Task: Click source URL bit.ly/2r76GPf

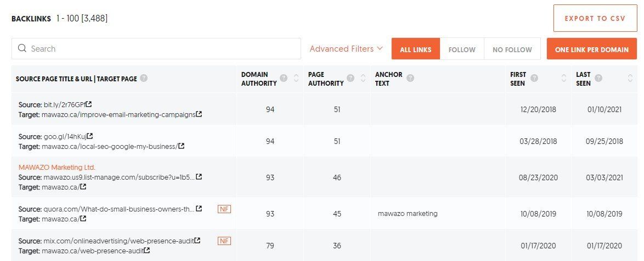Action: tap(65, 104)
